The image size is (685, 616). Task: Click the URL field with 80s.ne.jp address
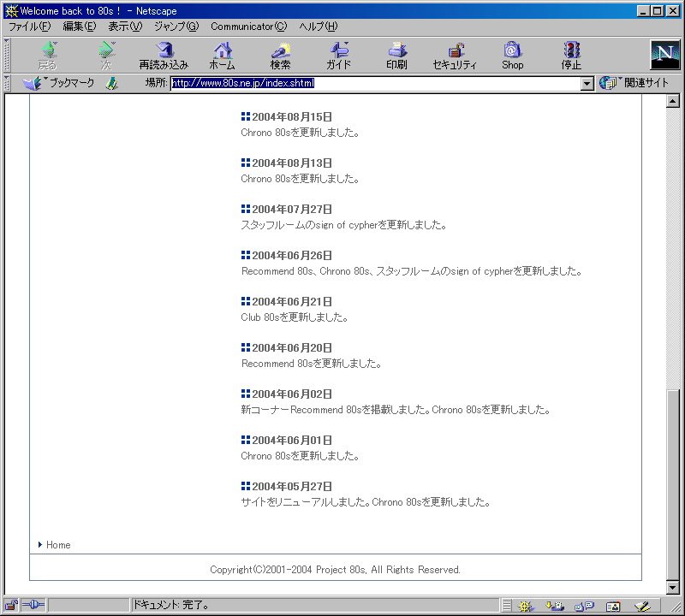coord(376,83)
